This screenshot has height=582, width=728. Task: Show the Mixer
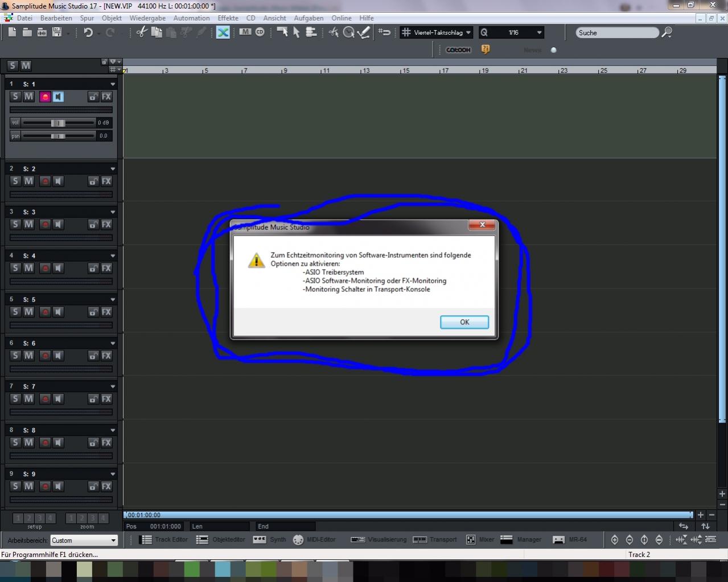tap(480, 539)
